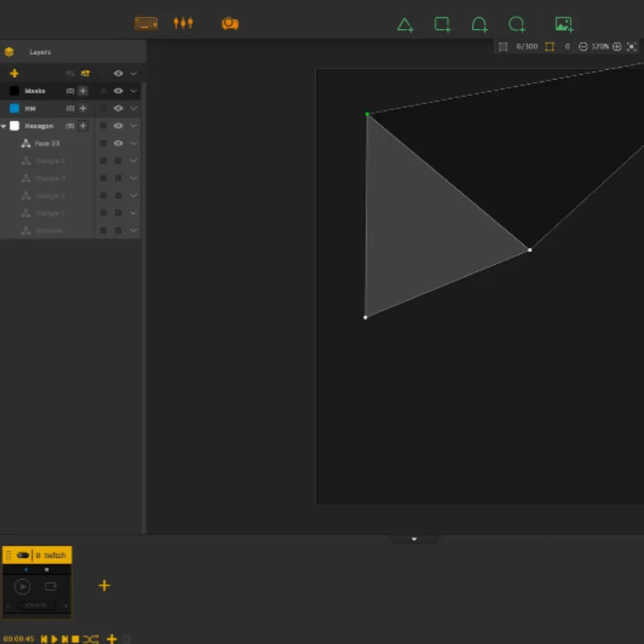Click the fit-to-screen icon beside zoom

[x=632, y=47]
